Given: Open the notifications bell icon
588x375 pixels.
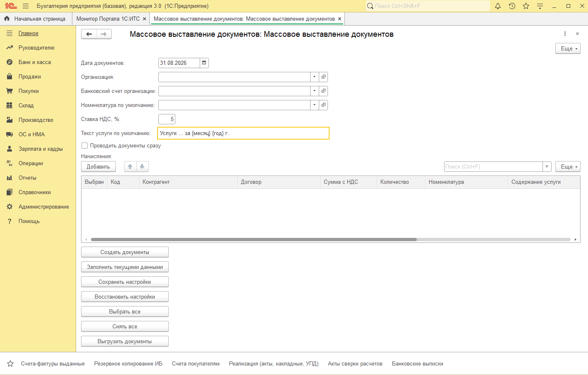Looking at the screenshot, I should [498, 6].
